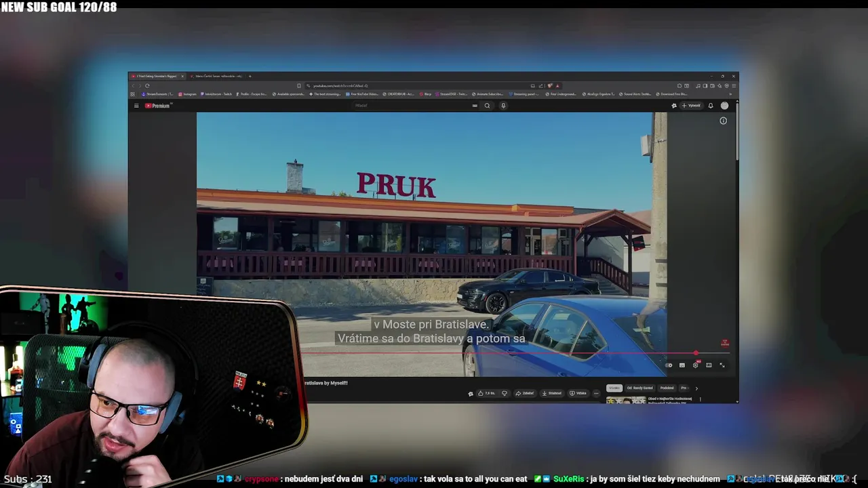Open the video info card icon
This screenshot has height=488, width=868.
point(723,121)
